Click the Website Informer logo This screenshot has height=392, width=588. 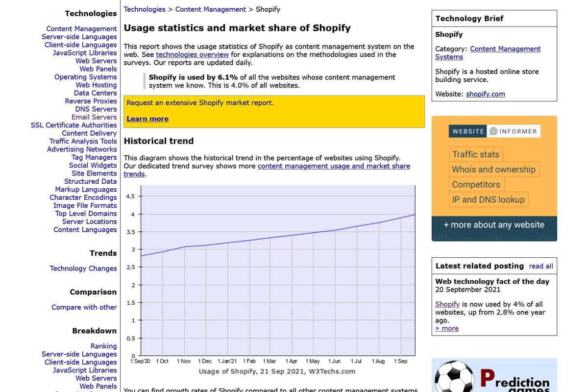[x=494, y=131]
